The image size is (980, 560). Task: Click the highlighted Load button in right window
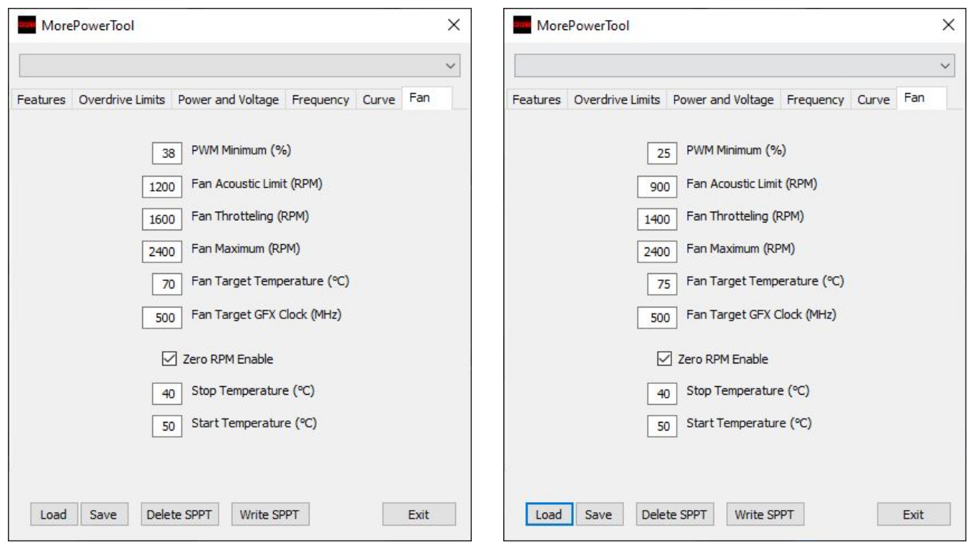point(548,514)
